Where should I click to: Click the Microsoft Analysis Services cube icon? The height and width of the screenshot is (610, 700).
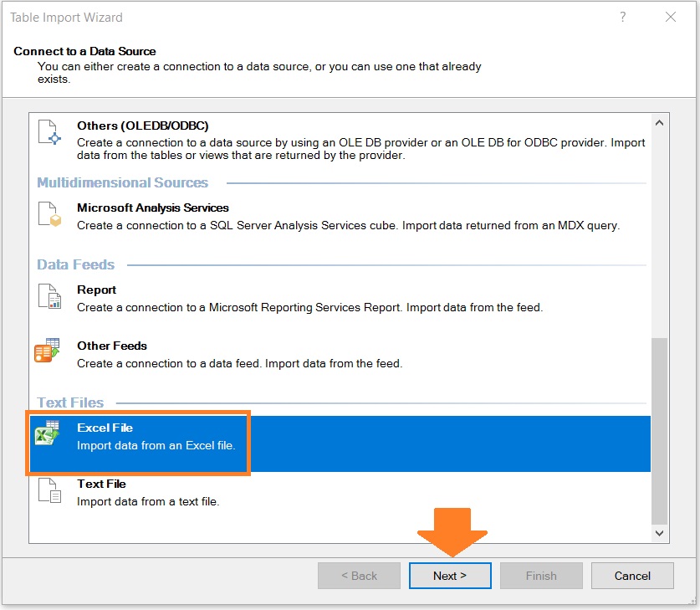(x=49, y=214)
